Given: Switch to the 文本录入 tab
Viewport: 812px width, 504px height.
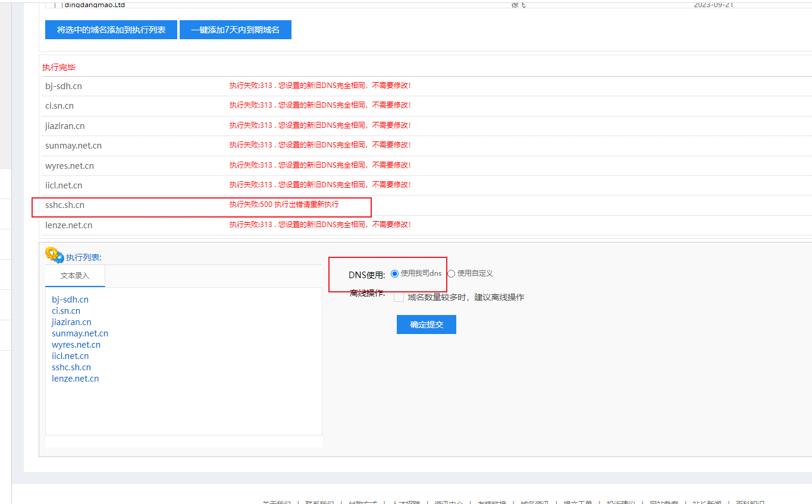Looking at the screenshot, I should pyautogui.click(x=75, y=276).
